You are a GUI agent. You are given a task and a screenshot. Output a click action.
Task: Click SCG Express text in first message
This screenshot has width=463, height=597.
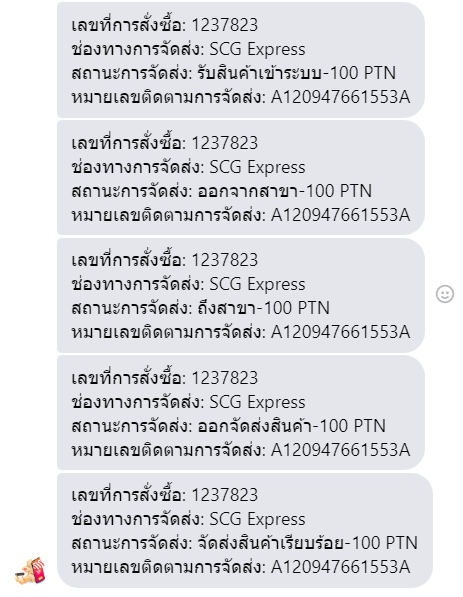click(x=257, y=49)
